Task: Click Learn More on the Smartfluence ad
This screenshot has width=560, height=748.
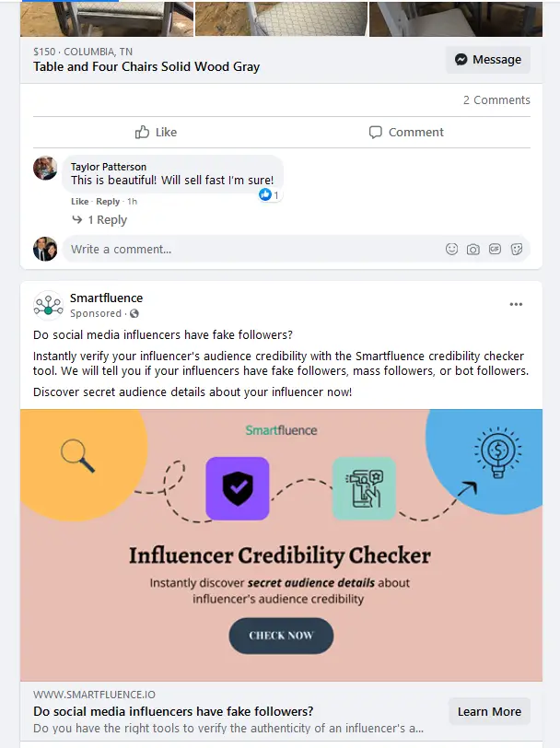Action: (x=489, y=711)
